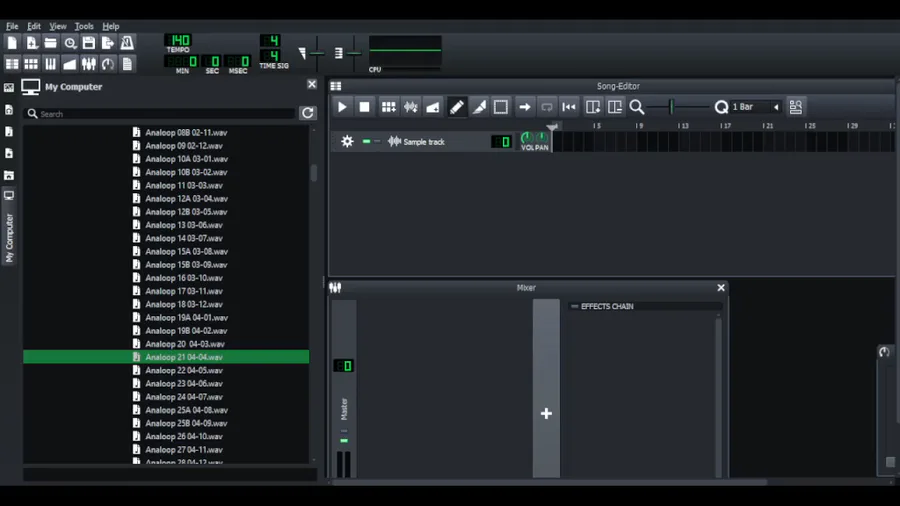Adjust the master volume slider
This screenshot has height=506, width=900.
pos(316,53)
